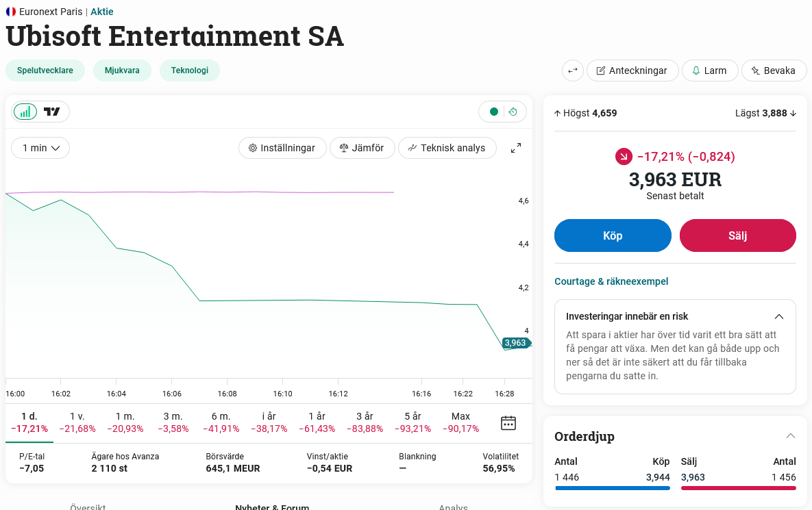Open the Analys tab
The width and height of the screenshot is (812, 510).
point(453,507)
